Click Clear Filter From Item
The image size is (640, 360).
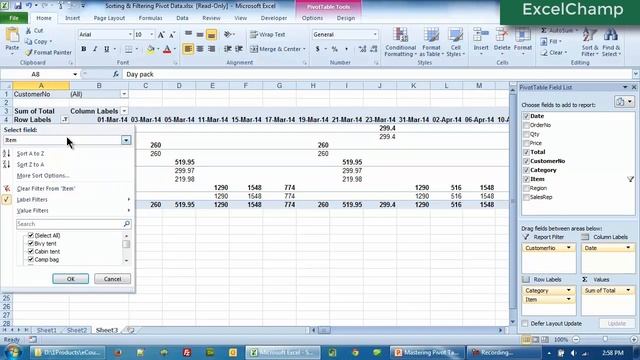tap(46, 189)
